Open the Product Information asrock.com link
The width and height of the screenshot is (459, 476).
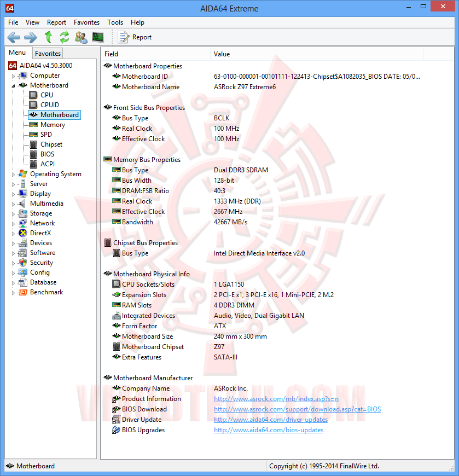pos(276,399)
